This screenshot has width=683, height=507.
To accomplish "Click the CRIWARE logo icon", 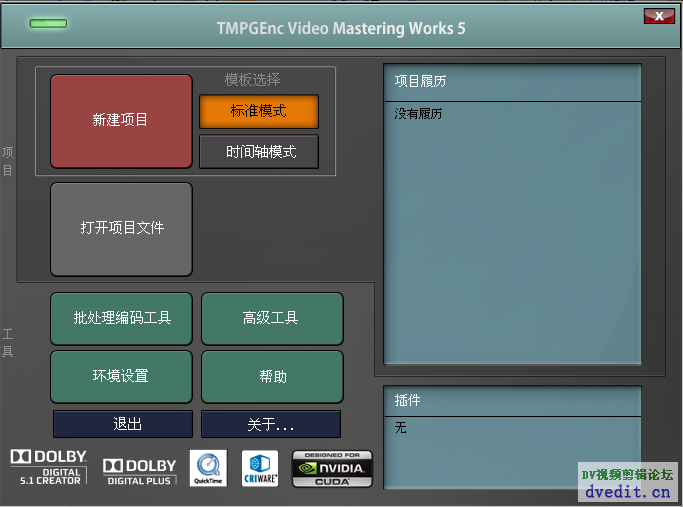I will 260,468.
